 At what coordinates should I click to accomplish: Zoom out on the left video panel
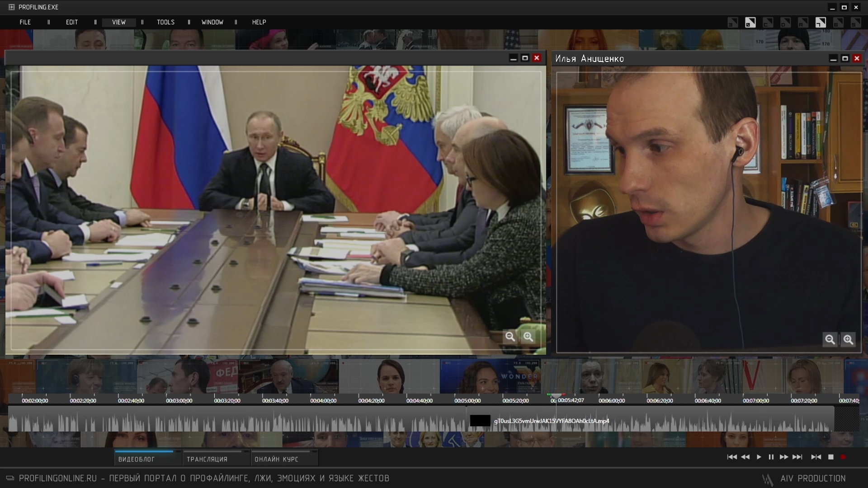(510, 337)
